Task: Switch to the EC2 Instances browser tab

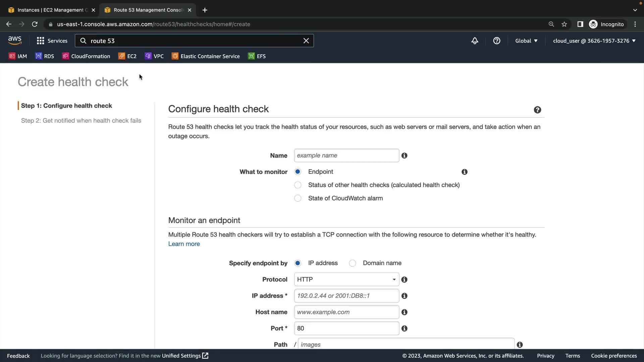Action: pyautogui.click(x=50, y=10)
